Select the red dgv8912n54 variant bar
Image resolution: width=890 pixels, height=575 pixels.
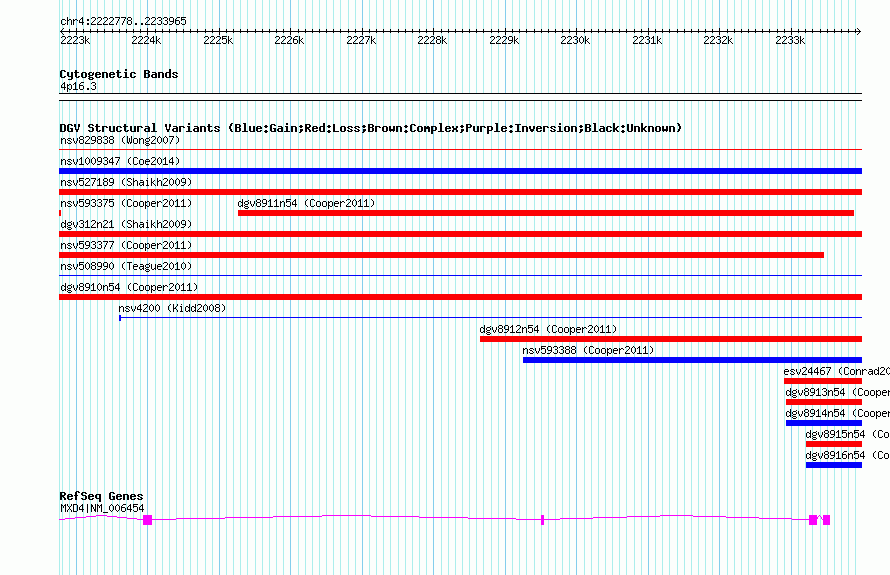pos(670,339)
